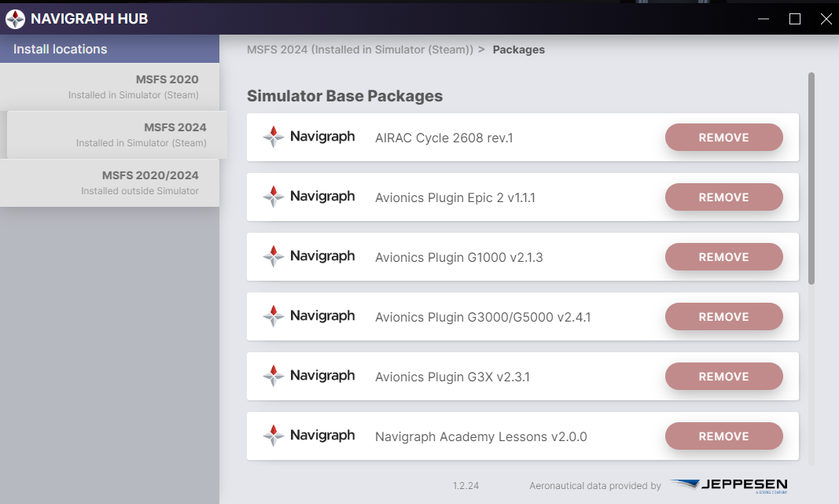Select MSFS 2020 install location
The width and height of the screenshot is (839, 504).
pos(109,86)
